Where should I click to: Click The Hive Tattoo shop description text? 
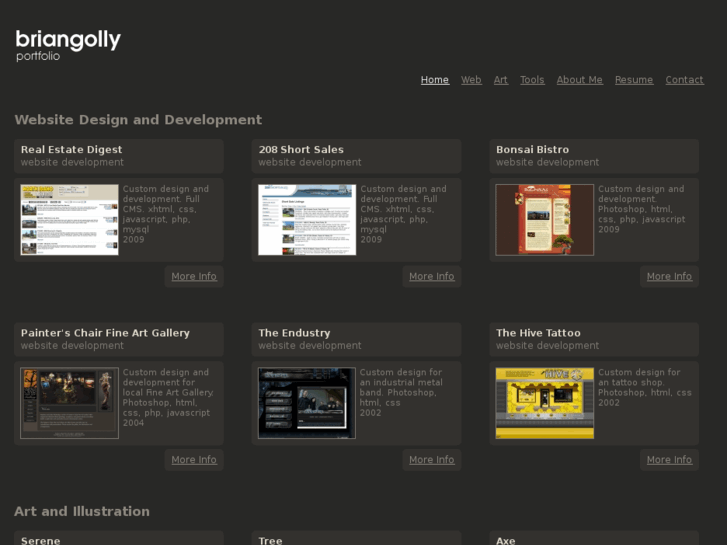point(644,387)
